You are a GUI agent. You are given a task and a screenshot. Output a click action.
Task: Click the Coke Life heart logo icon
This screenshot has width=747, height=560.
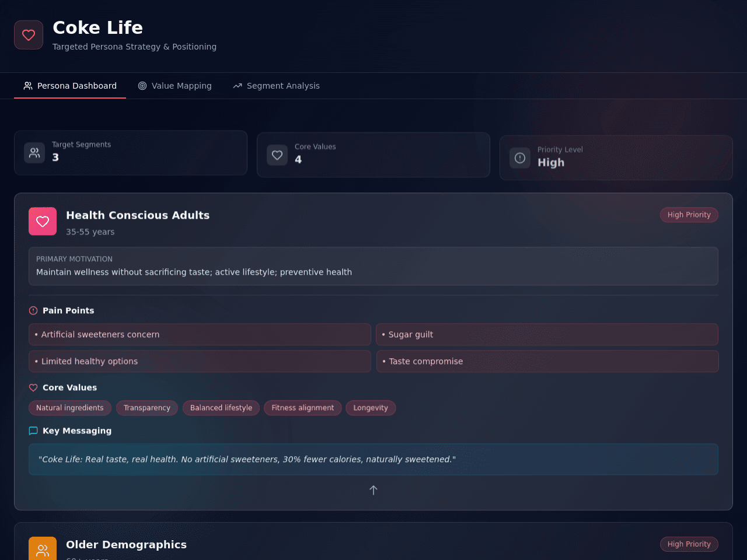pyautogui.click(x=29, y=35)
